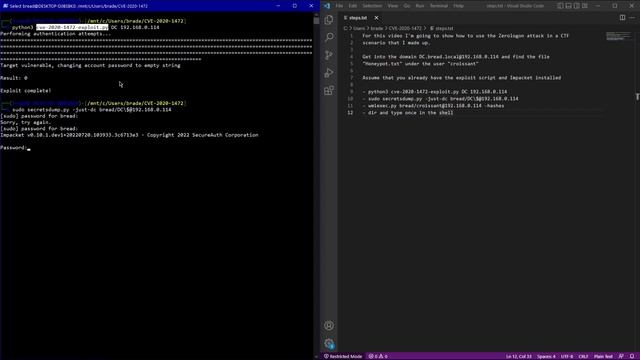Change line ending via CRLF item
The width and height of the screenshot is (640, 360).
tap(583, 356)
